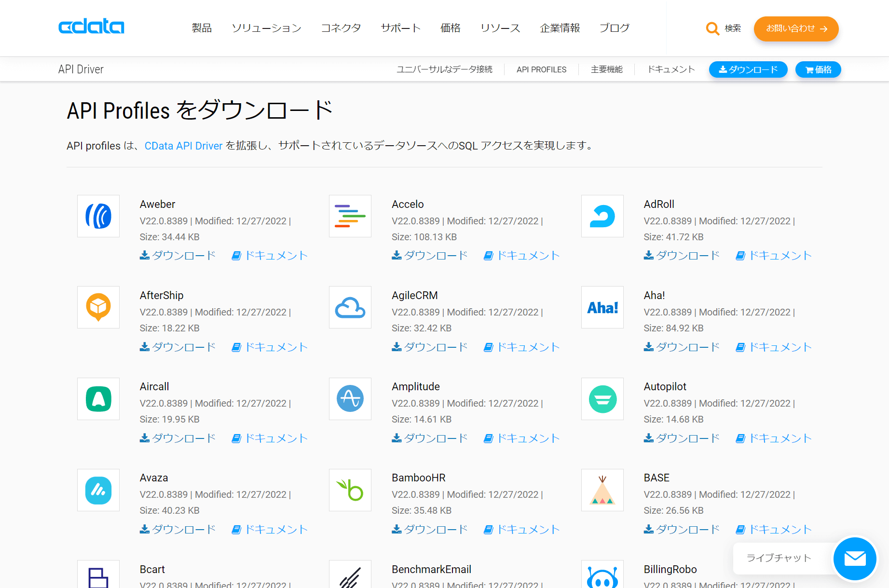Open AgileCRM ドキュメント link

(x=522, y=347)
